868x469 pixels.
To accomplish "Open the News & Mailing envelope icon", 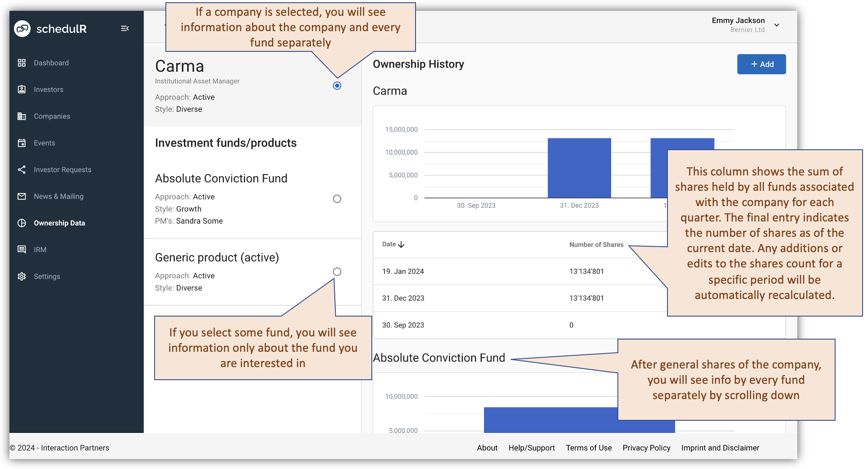I will pos(21,196).
